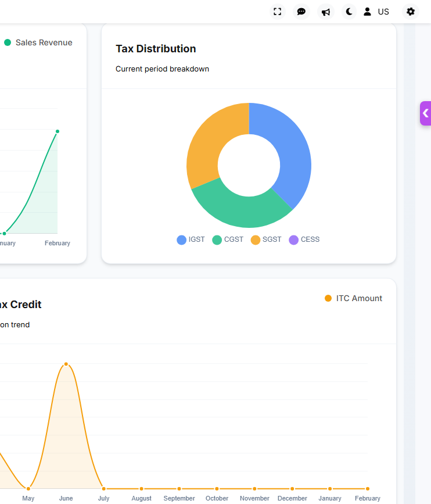431x504 pixels.
Task: Toggle the Sales Revenue legend item
Action: point(38,42)
